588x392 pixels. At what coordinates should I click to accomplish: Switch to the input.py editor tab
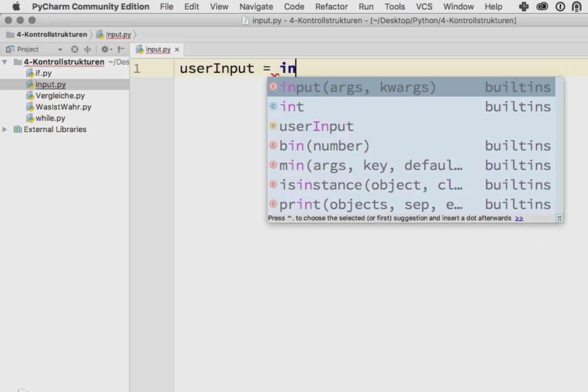pos(158,49)
